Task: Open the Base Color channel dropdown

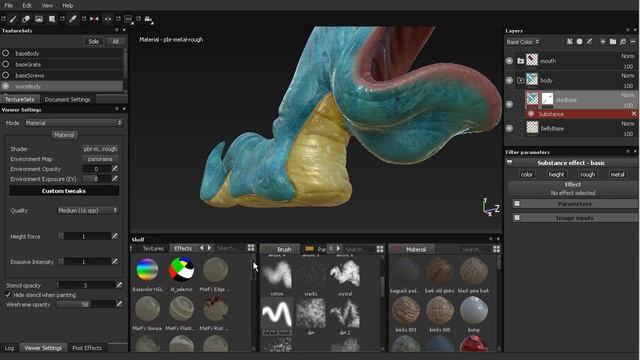Action: (x=523, y=42)
